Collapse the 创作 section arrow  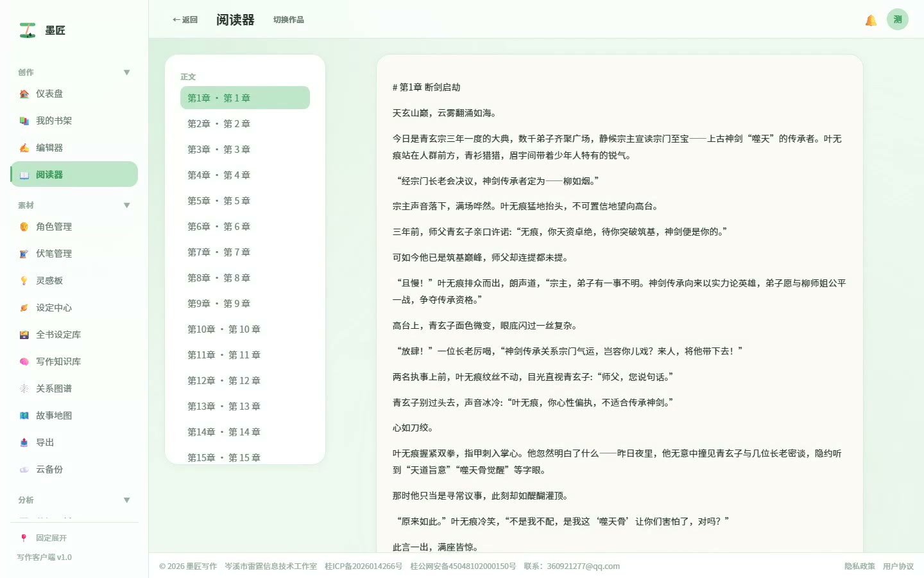[127, 73]
